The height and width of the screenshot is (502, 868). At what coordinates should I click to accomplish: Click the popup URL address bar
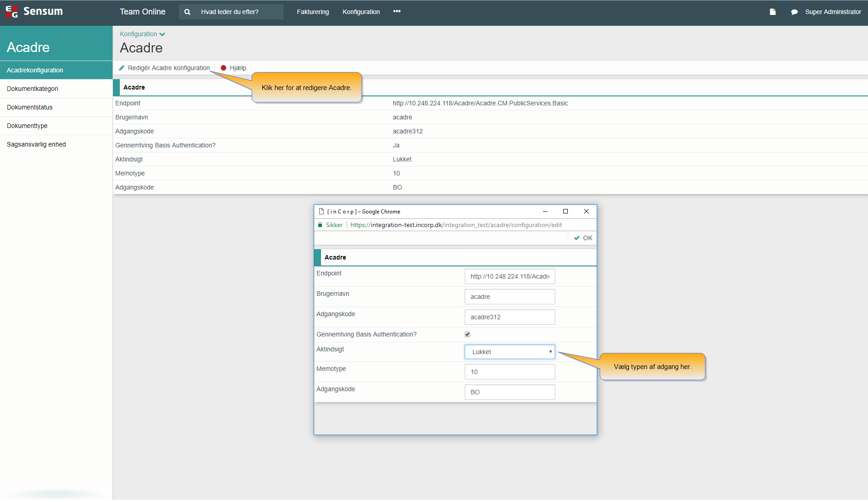[456, 225]
